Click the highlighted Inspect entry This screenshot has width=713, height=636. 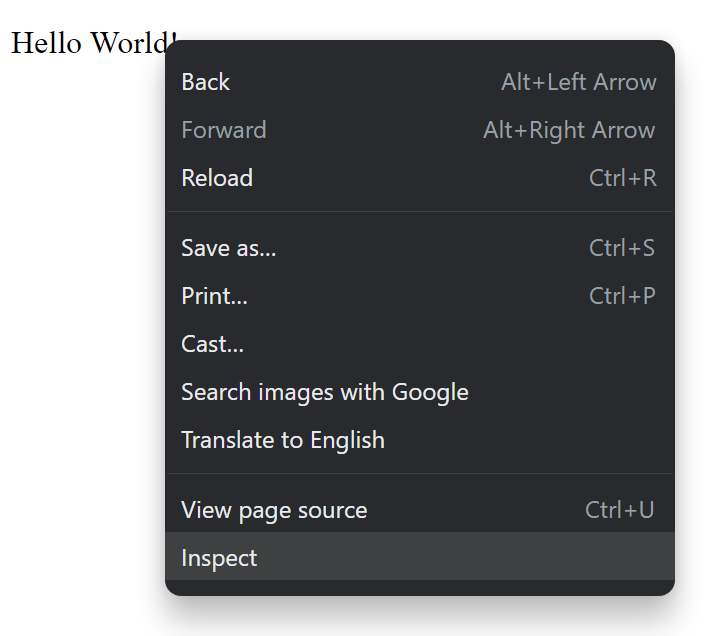(x=420, y=556)
